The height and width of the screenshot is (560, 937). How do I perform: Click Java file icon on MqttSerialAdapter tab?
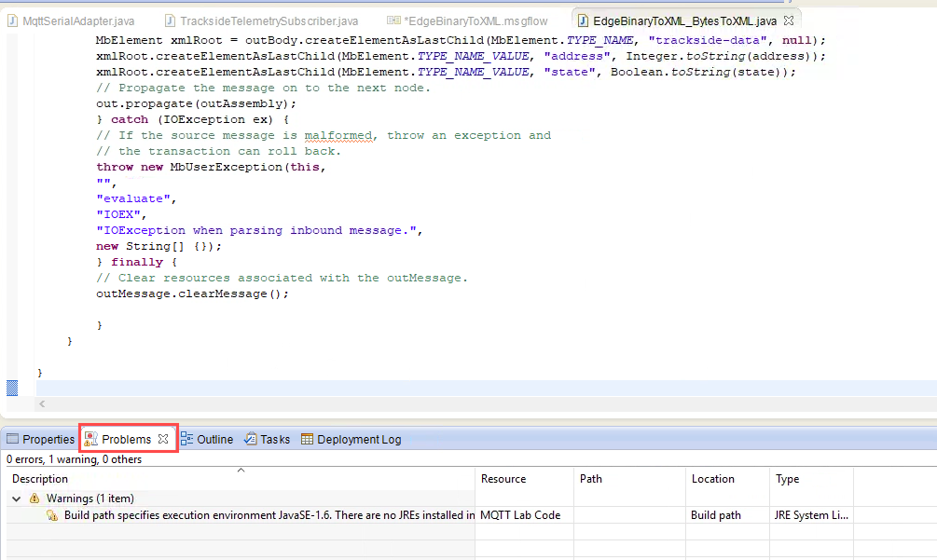pyautogui.click(x=12, y=20)
